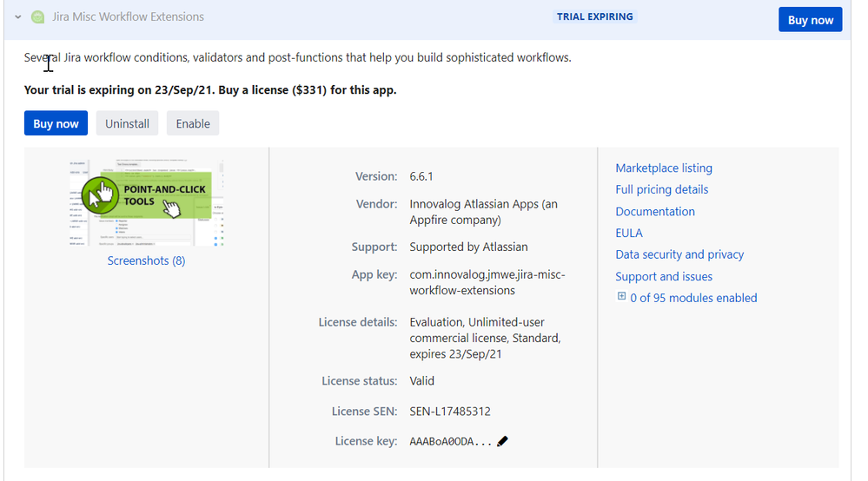Edit the license key with the pencil icon
868x481 pixels.
coord(502,441)
